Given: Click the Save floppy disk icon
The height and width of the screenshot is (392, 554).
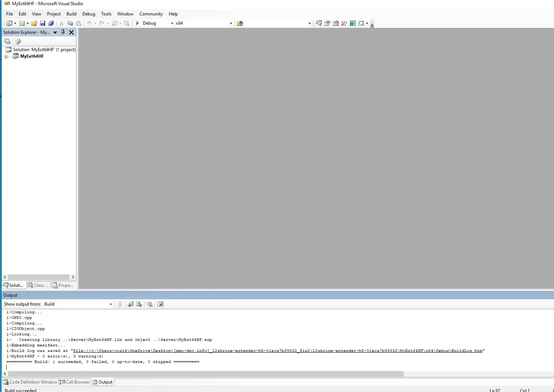Looking at the screenshot, I should point(43,23).
